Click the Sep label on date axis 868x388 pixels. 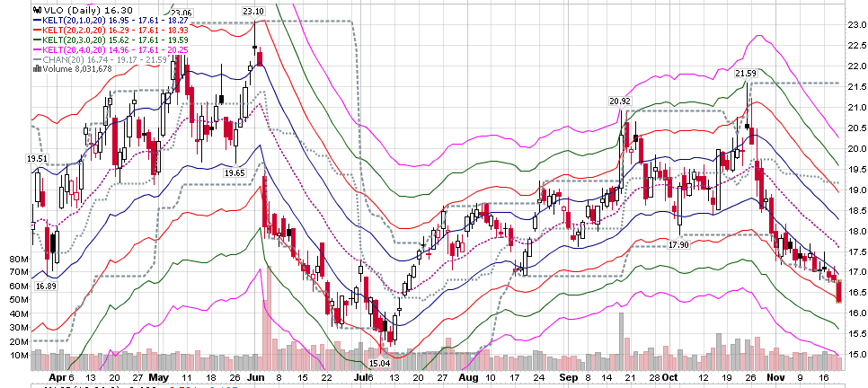(x=568, y=377)
